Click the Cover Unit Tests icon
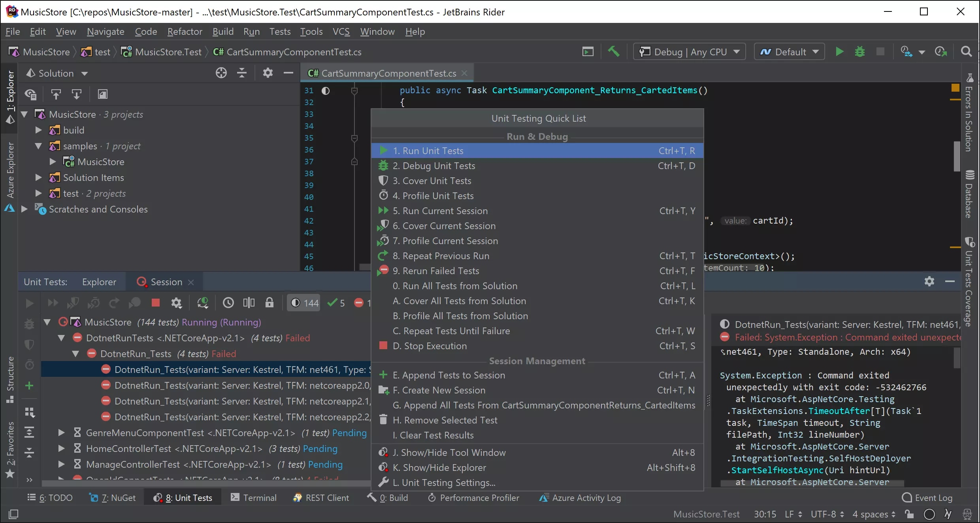The width and height of the screenshot is (980, 523). pyautogui.click(x=384, y=180)
